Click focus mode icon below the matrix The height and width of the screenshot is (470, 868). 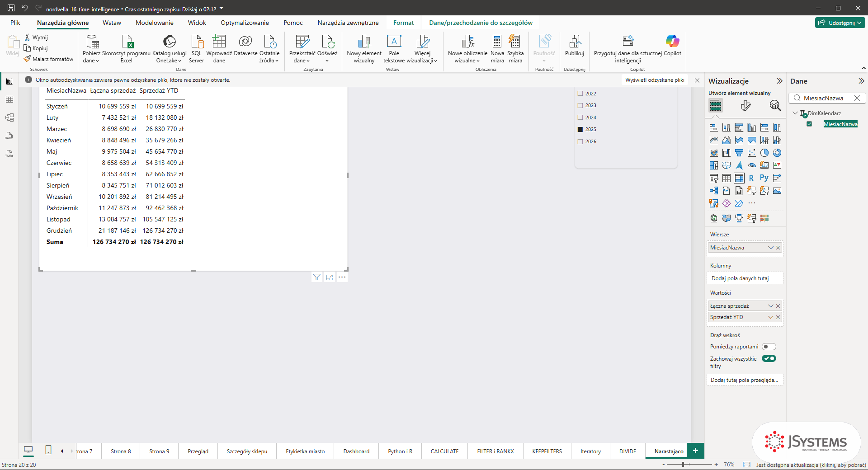[x=329, y=277]
